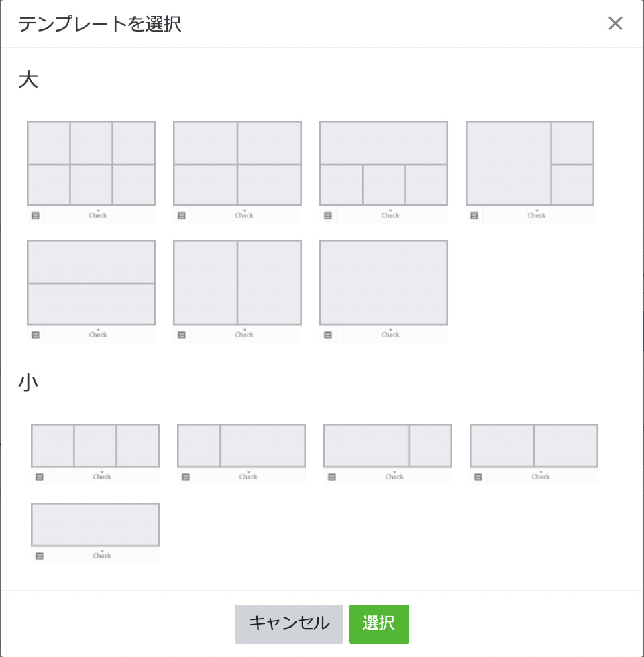
Task: Select large template with two vertical columns
Action: pos(237,283)
